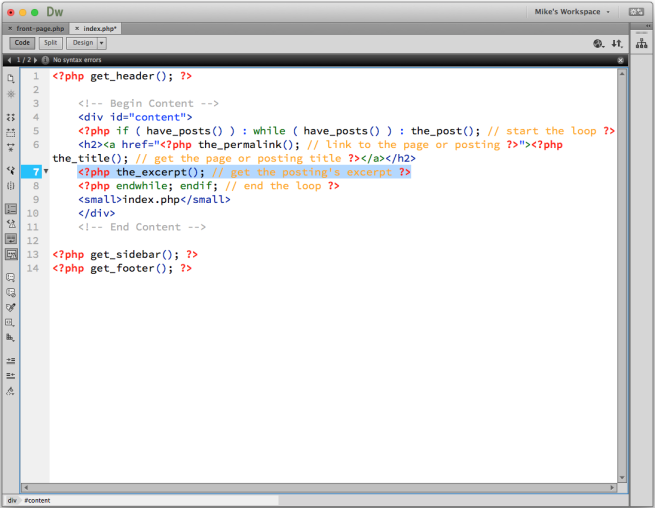Show the Code Navigator
The width and height of the screenshot is (655, 508).
click(x=11, y=94)
